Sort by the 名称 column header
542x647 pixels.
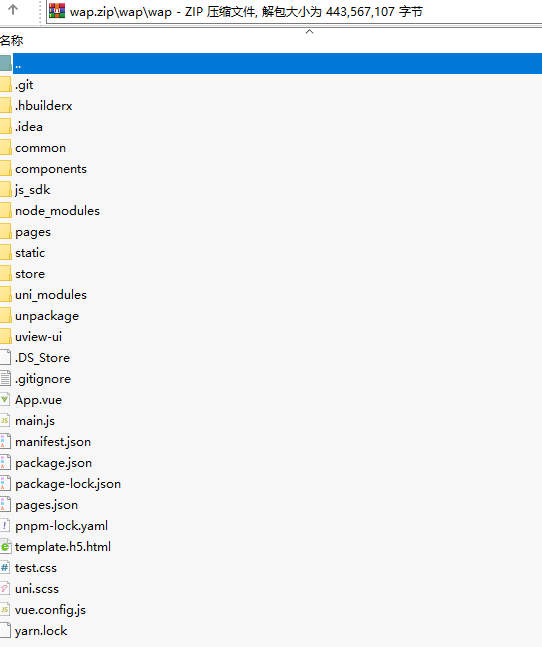(x=12, y=40)
